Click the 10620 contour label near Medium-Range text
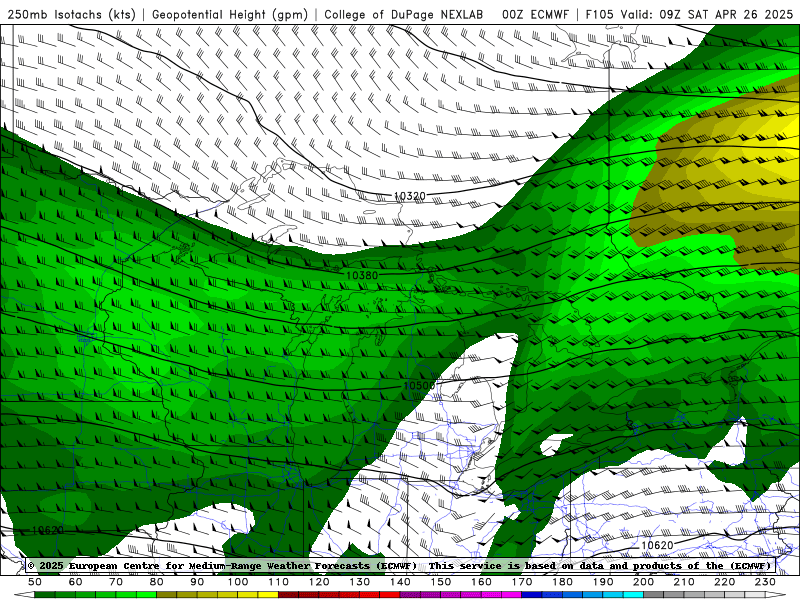800x600 pixels. point(657,545)
